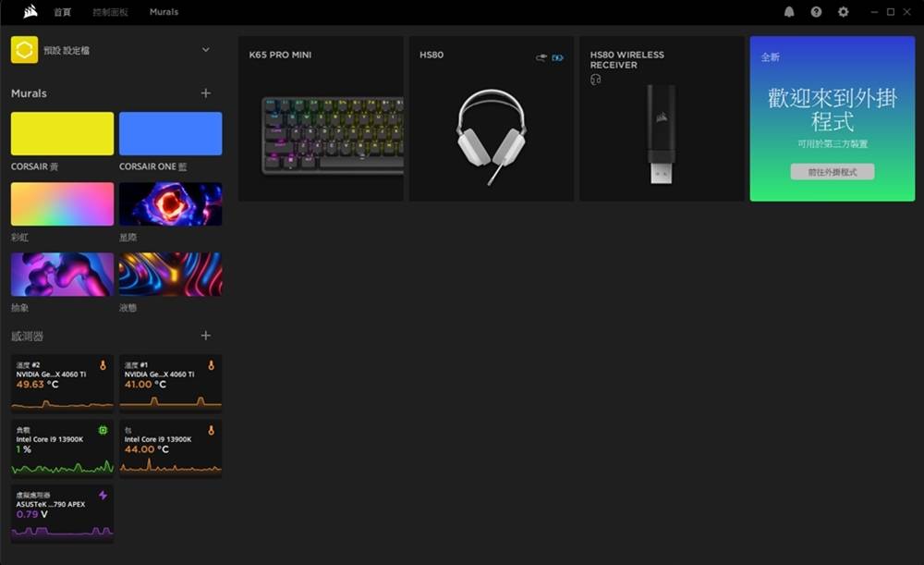Image resolution: width=924 pixels, height=565 pixels.
Task: Switch to the 控制面板 tab
Action: [110, 12]
